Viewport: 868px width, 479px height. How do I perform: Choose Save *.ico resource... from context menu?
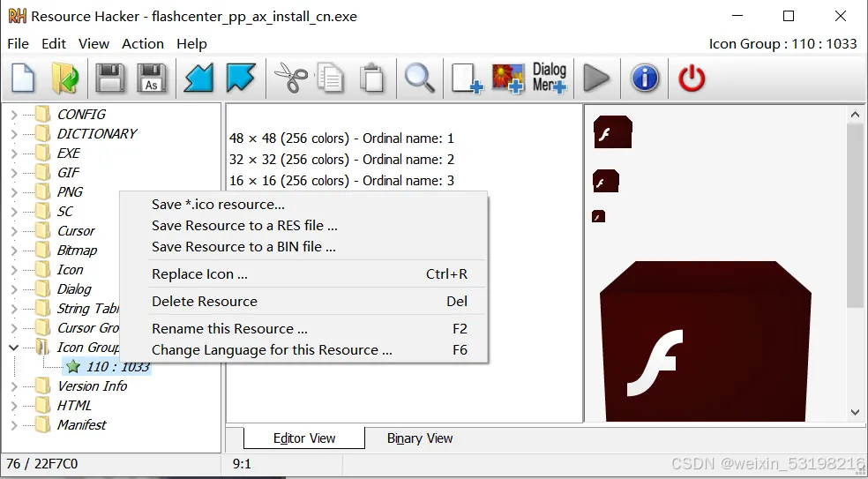[303, 205]
